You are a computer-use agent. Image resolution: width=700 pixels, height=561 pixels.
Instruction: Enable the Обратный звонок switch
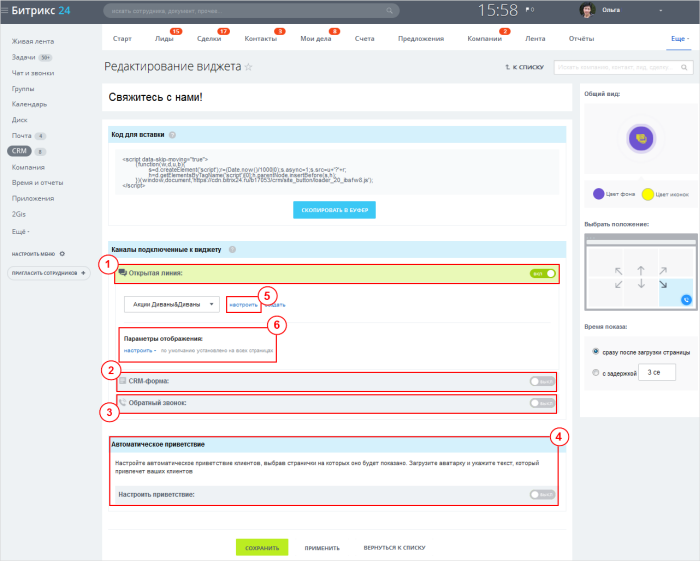[542, 403]
